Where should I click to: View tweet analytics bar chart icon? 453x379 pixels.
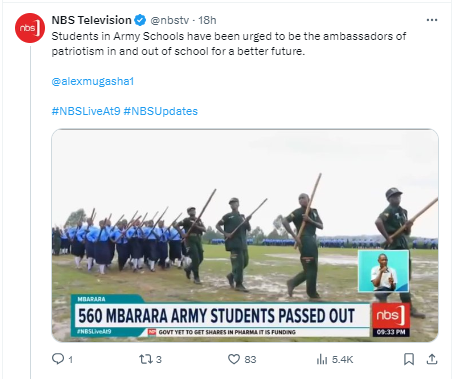coord(322,359)
